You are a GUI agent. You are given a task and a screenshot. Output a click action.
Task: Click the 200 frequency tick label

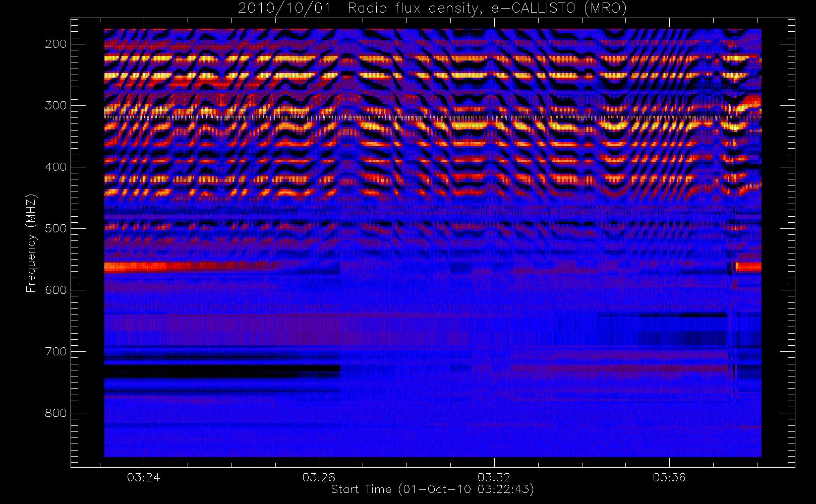click(x=56, y=44)
